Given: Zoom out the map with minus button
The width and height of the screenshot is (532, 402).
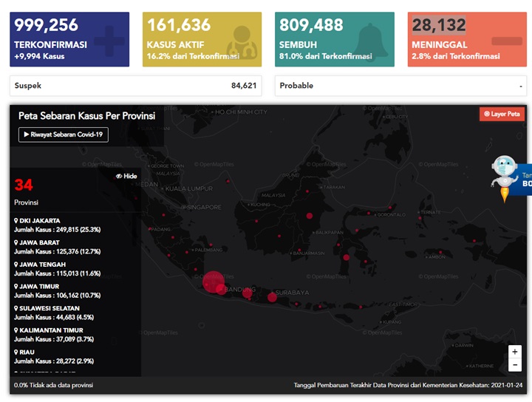Looking at the screenshot, I should click(x=515, y=365).
